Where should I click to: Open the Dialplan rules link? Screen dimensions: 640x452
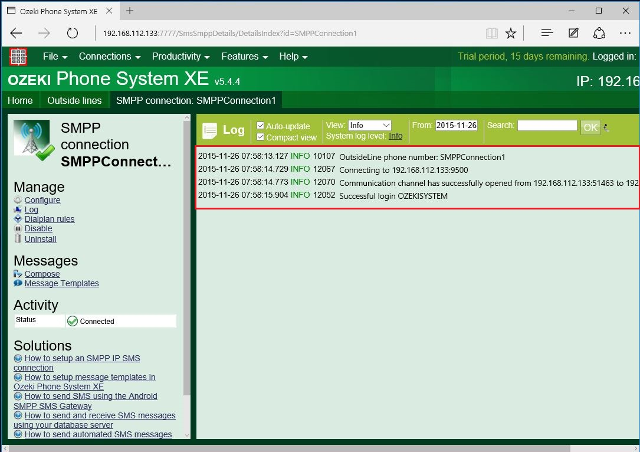click(x=49, y=219)
